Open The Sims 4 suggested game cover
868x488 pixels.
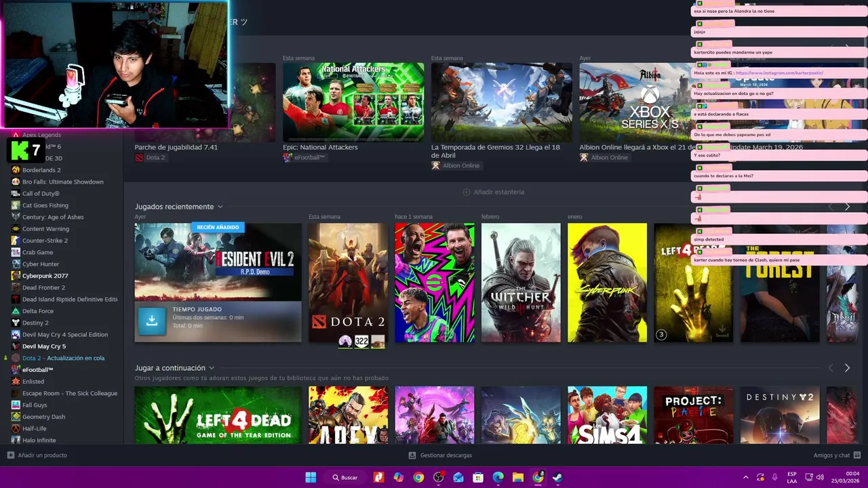click(x=607, y=415)
